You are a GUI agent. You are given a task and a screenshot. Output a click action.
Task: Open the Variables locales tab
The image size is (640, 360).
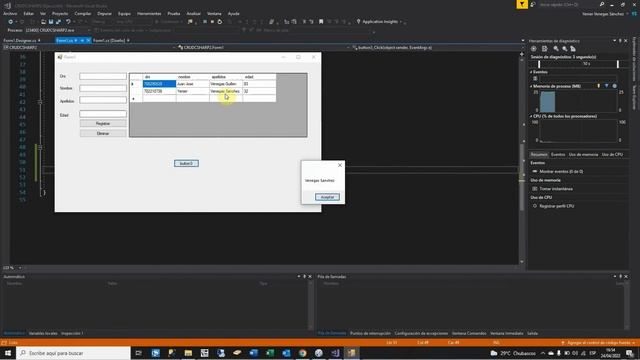(x=43, y=333)
